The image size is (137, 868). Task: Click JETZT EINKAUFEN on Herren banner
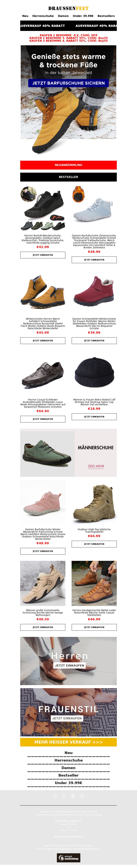(70, 665)
